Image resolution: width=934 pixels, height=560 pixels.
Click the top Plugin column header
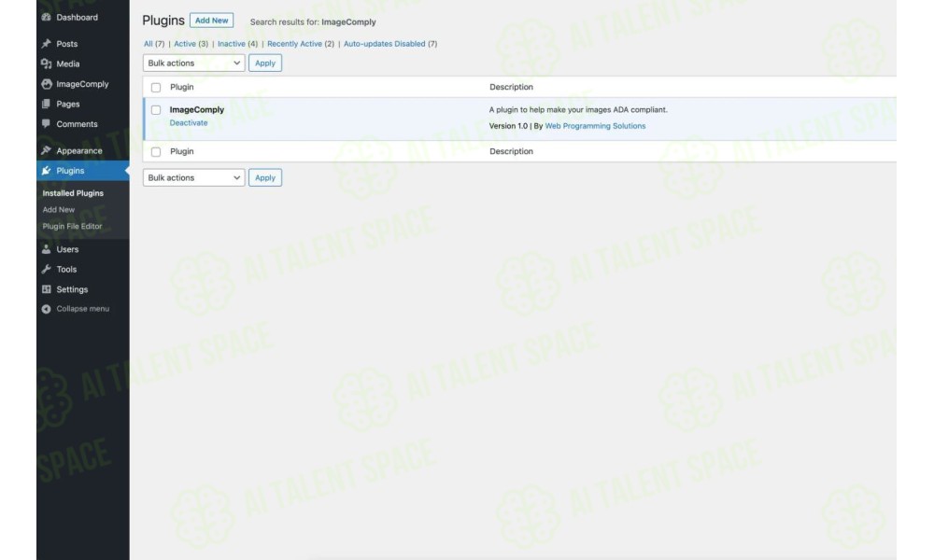pos(182,87)
